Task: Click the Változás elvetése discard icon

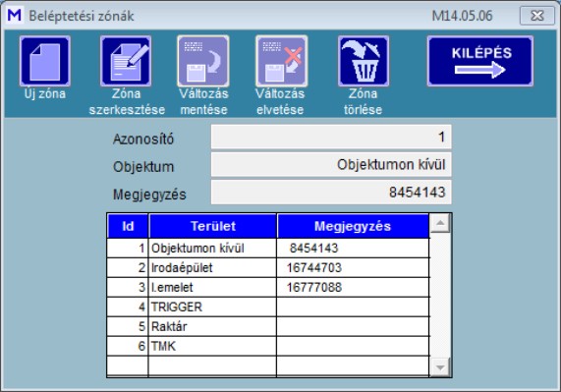Action: pos(282,61)
